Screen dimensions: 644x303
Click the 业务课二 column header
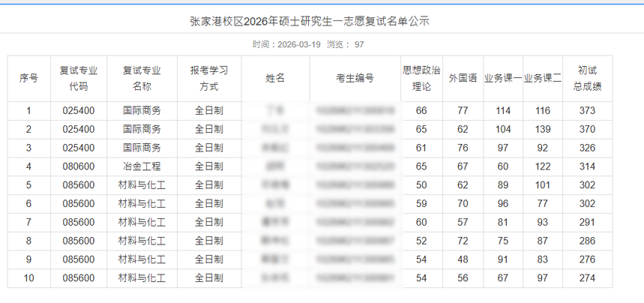(x=543, y=78)
